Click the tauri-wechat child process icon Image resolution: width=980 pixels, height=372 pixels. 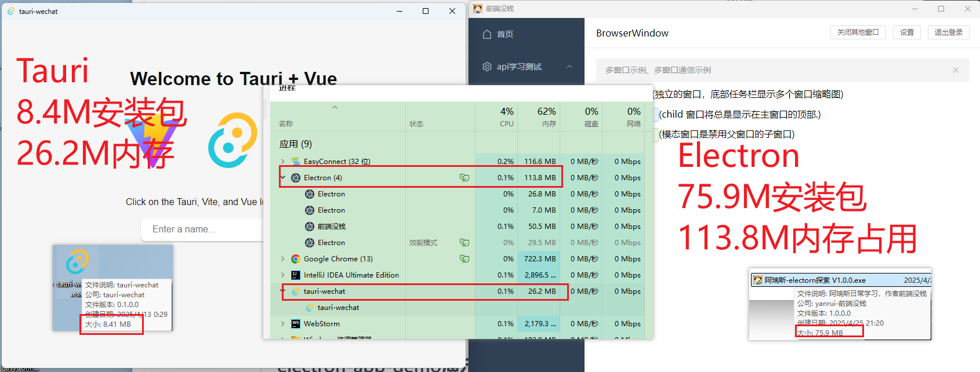pyautogui.click(x=310, y=308)
